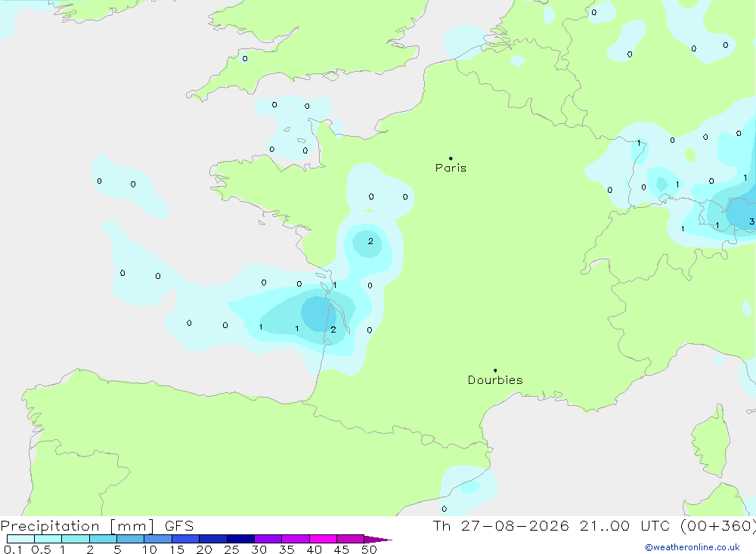The height and width of the screenshot is (554, 756).
Task: Pick the 5–10 mm legend swatch
Action: (130, 539)
